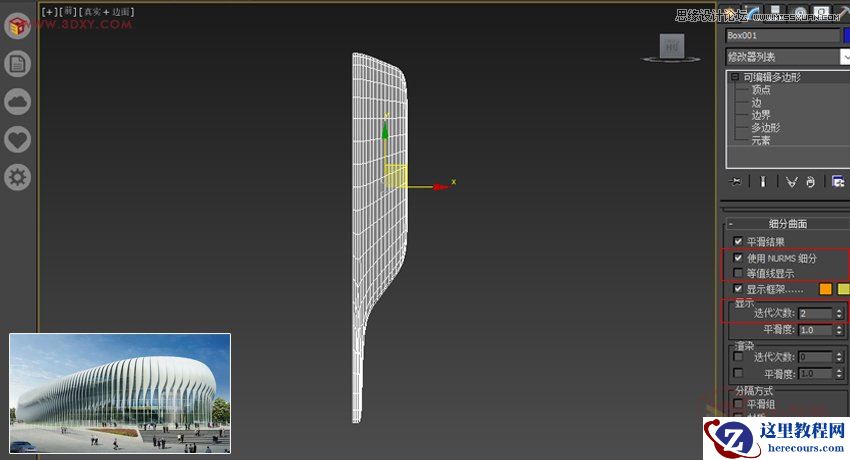
Task: Open the document icon in left sidebar
Action: (18, 64)
